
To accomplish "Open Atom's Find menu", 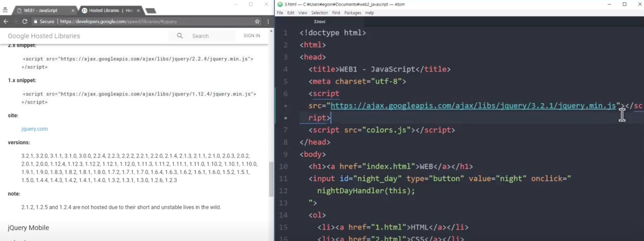I will 336,13.
